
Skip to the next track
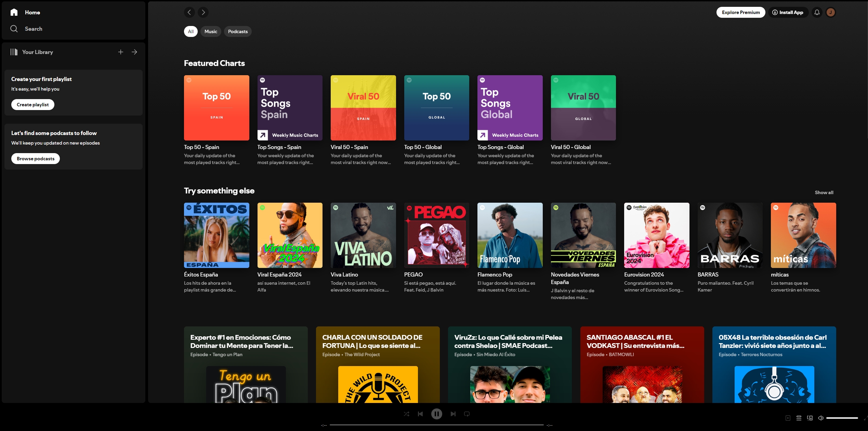453,414
